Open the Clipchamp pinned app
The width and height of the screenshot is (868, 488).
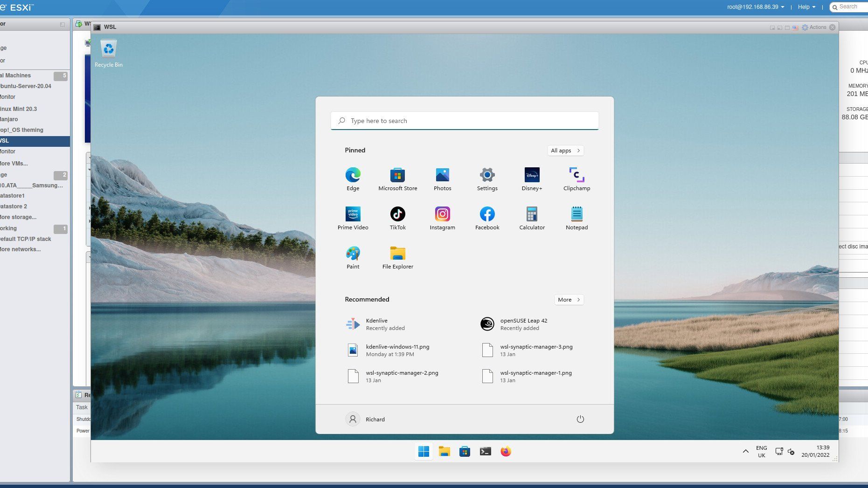tap(576, 179)
